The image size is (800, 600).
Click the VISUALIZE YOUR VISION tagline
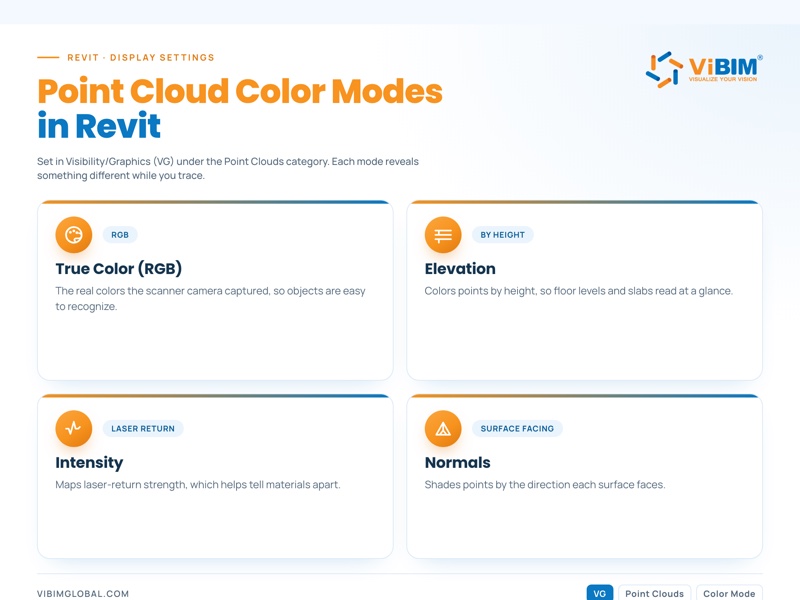pos(722,79)
